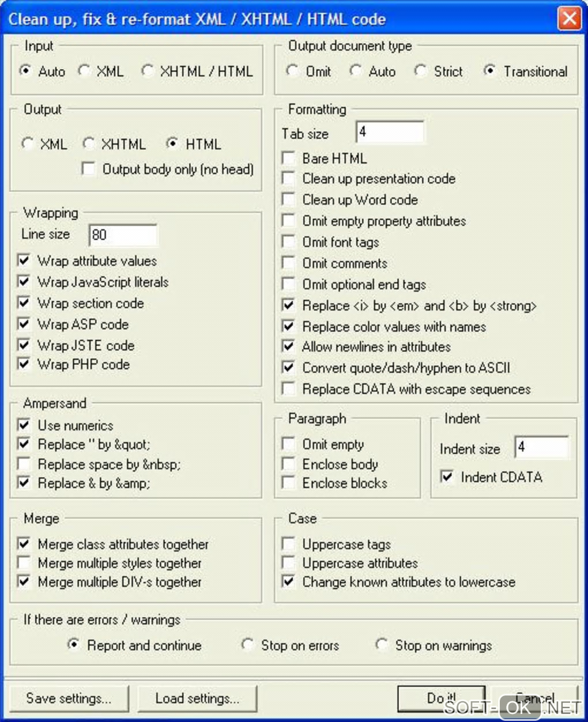588x722 pixels.
Task: Tick the Enclose body checkbox
Action: [288, 464]
